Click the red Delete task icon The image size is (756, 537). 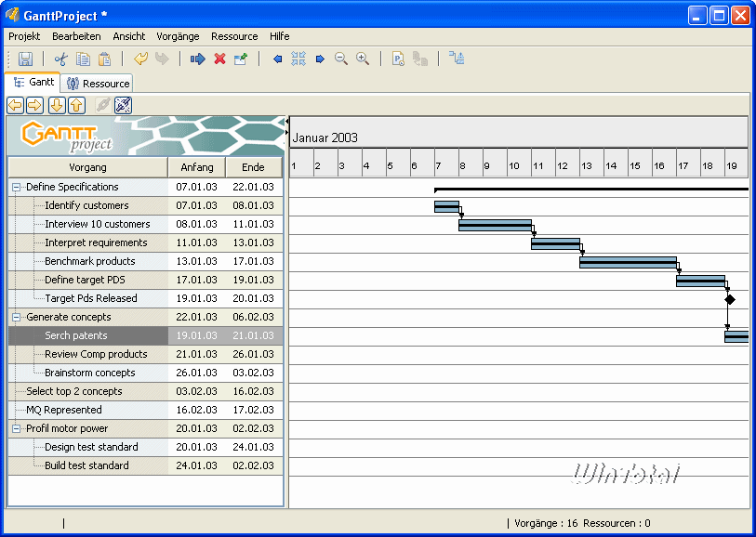coord(219,59)
